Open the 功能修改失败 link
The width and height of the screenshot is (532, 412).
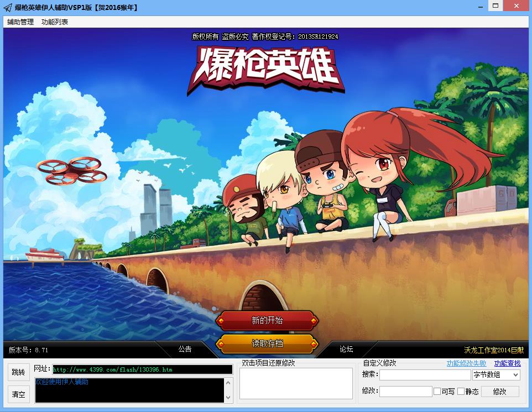point(466,363)
